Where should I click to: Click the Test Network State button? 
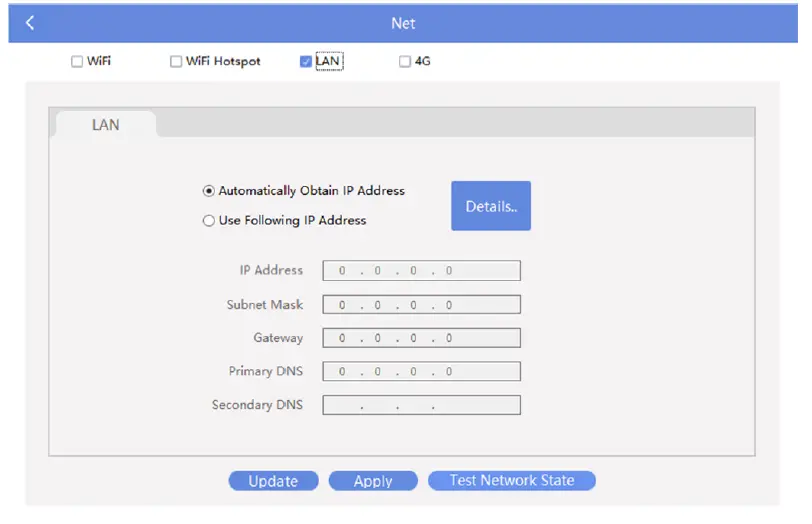(512, 481)
